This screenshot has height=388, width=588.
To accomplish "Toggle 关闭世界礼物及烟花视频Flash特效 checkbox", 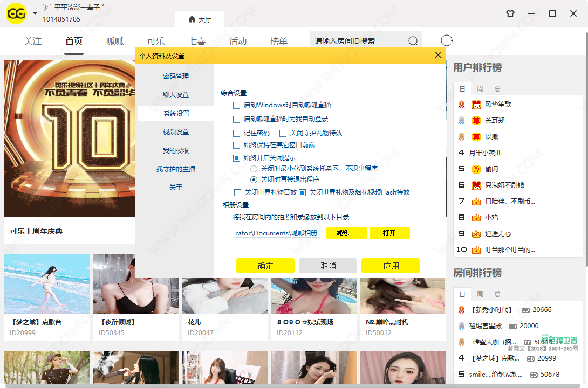I will click(x=302, y=192).
